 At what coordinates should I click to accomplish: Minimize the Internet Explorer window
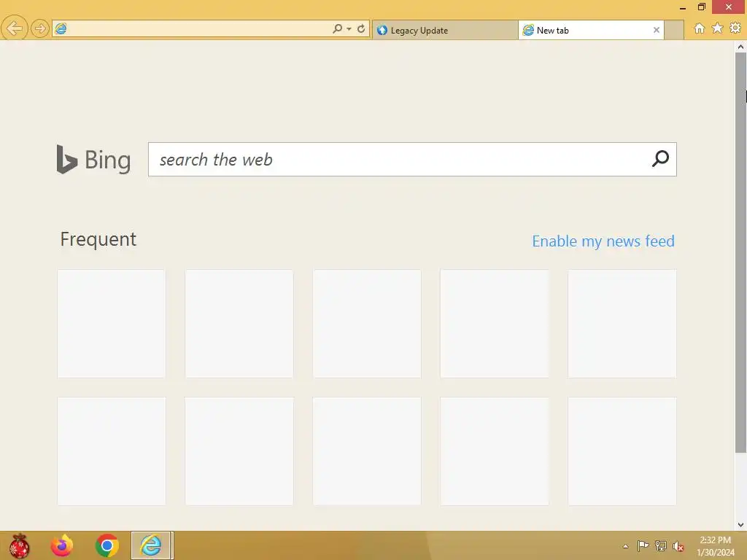click(683, 7)
